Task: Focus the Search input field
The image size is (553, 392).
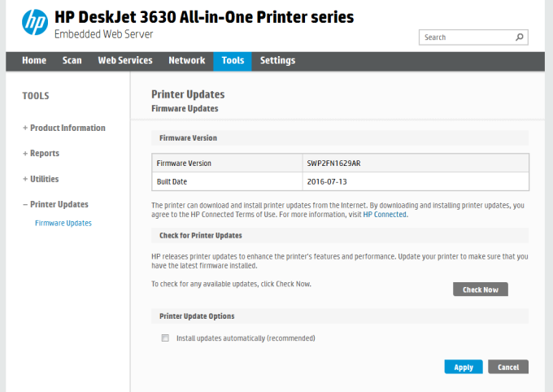Action: 473,37
